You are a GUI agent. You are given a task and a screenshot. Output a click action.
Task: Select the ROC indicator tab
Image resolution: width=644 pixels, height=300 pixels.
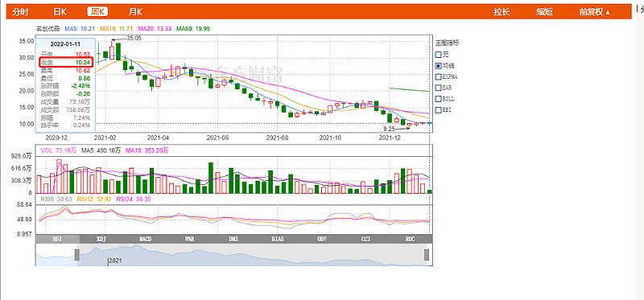pyautogui.click(x=410, y=239)
